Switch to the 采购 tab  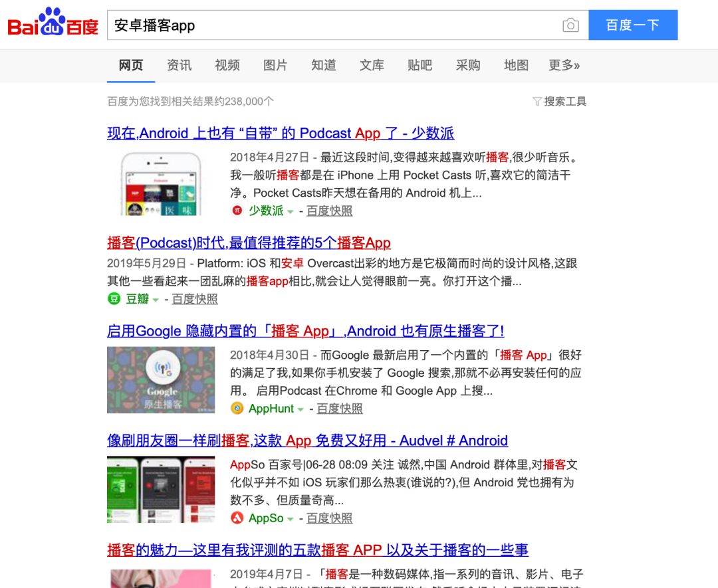pyautogui.click(x=468, y=65)
